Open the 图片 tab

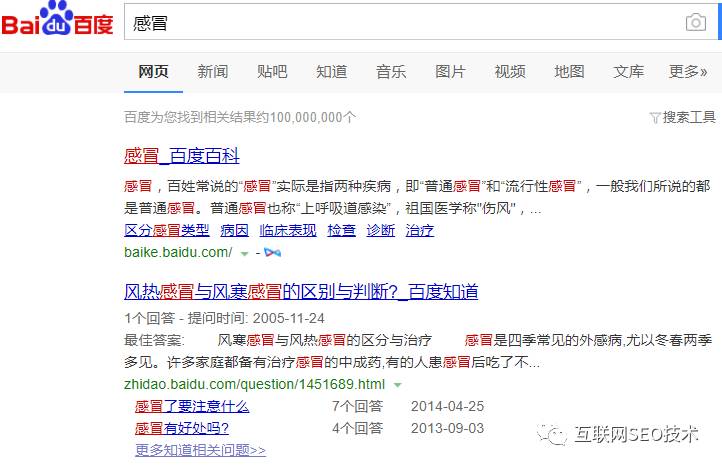click(x=450, y=72)
